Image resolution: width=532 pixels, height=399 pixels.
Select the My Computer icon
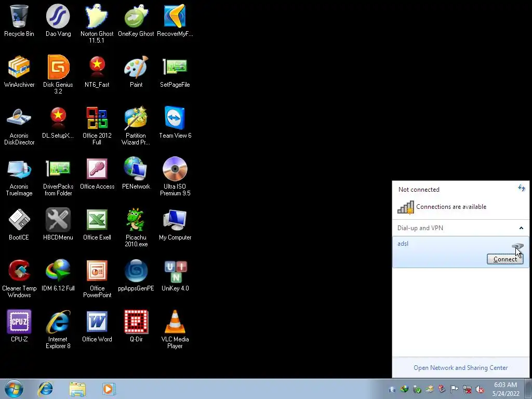click(x=175, y=224)
